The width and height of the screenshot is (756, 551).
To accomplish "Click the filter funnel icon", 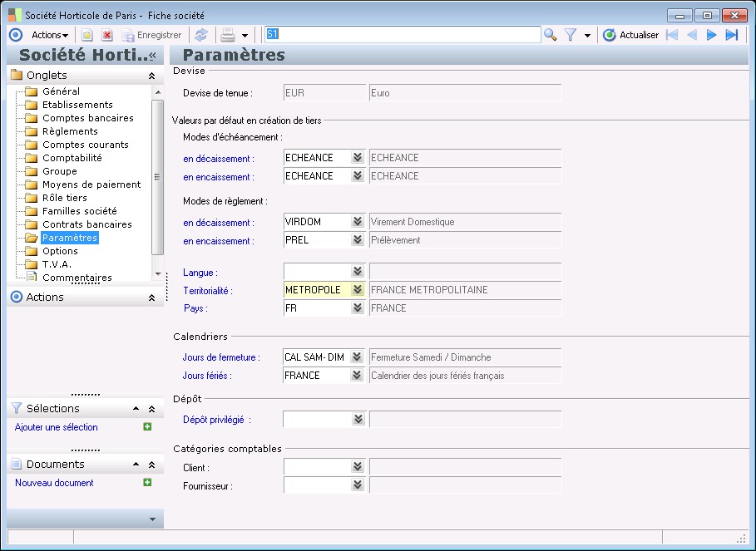I will pyautogui.click(x=571, y=35).
